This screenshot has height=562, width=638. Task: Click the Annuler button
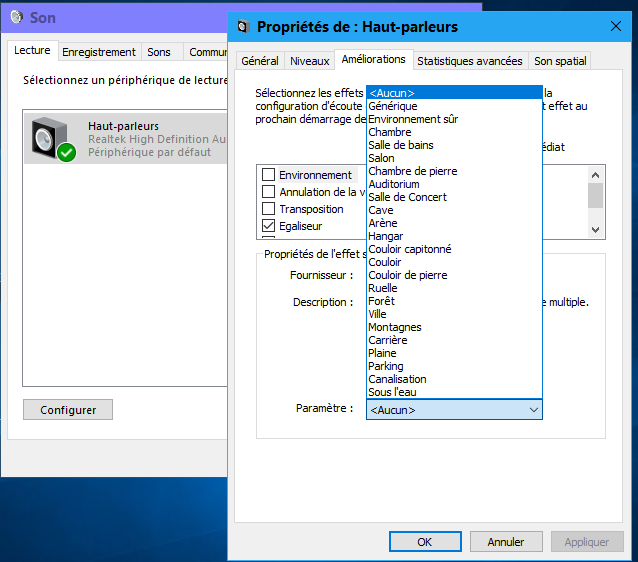[x=506, y=542]
